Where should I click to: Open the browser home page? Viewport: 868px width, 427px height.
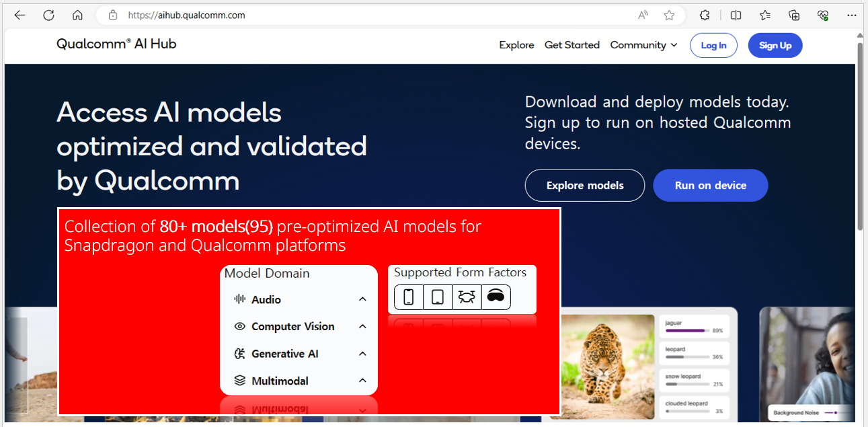point(77,15)
